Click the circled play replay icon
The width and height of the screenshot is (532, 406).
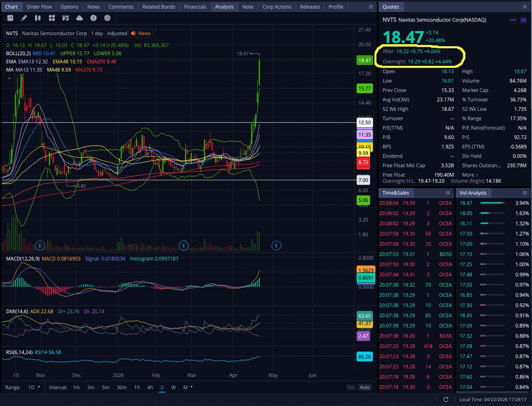(107, 18)
